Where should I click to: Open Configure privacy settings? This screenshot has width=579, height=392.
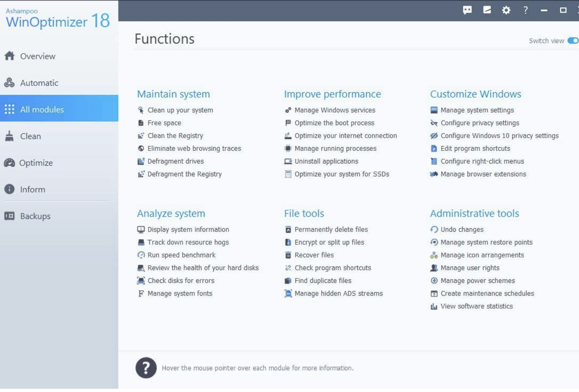click(480, 123)
